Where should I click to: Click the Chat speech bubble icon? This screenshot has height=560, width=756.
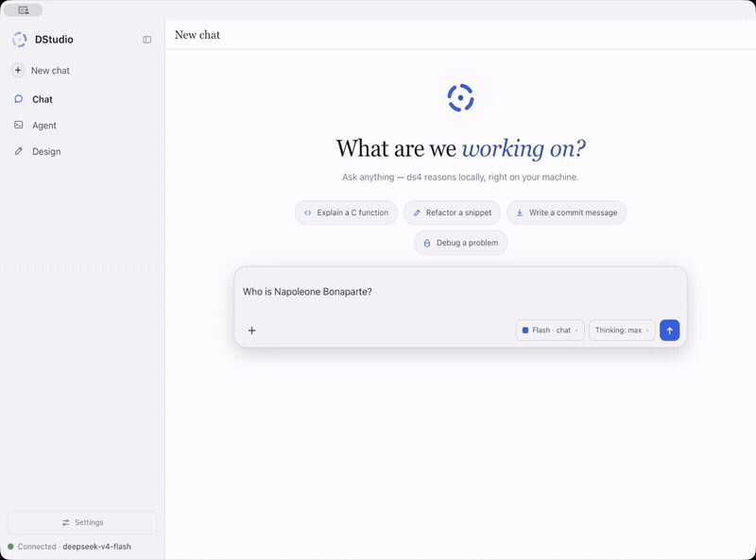point(18,99)
